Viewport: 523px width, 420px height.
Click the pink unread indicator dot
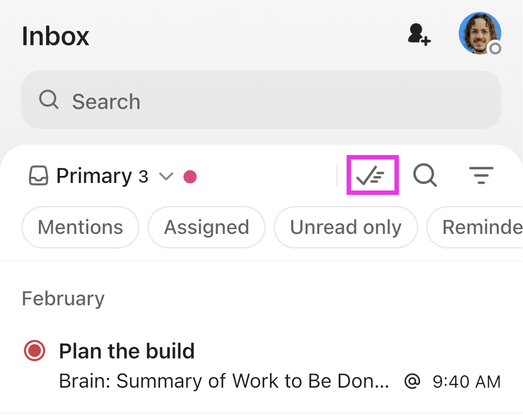point(190,176)
